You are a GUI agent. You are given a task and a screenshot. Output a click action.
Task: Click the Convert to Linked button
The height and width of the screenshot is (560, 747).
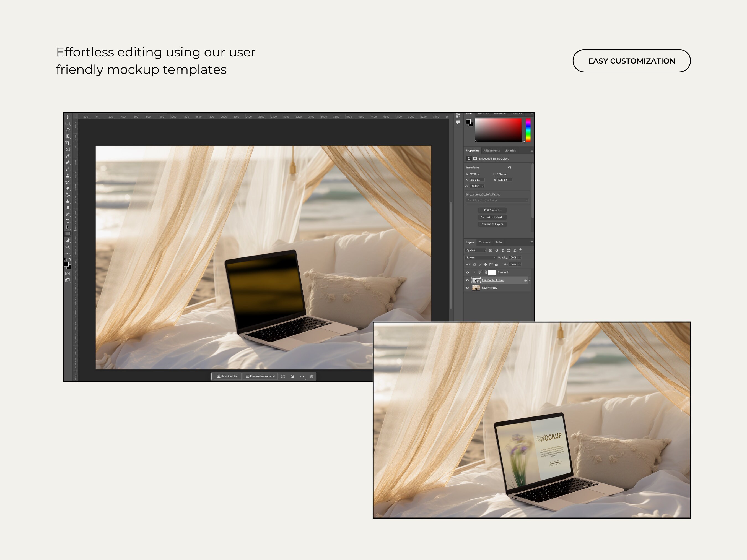492,217
